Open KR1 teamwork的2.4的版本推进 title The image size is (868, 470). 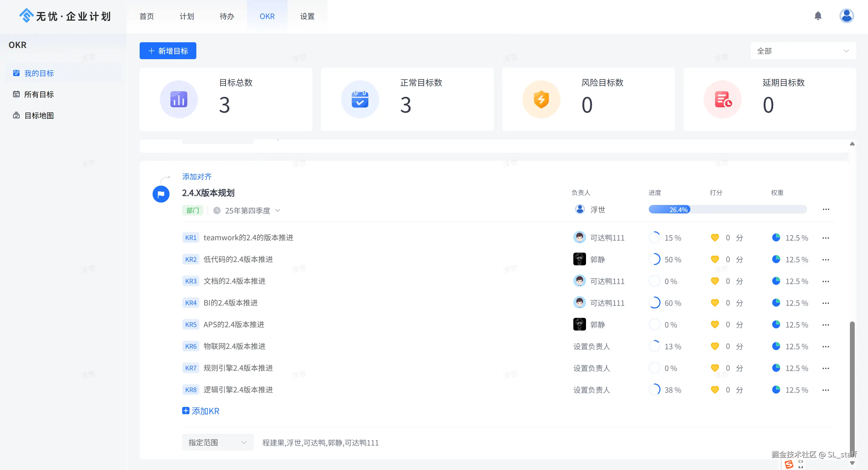coord(248,238)
